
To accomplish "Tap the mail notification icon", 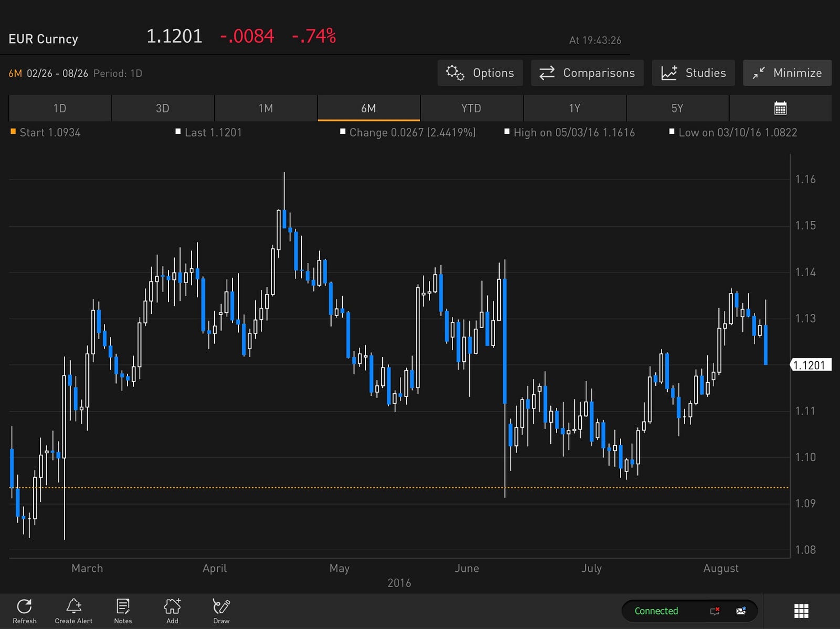I will tap(741, 611).
